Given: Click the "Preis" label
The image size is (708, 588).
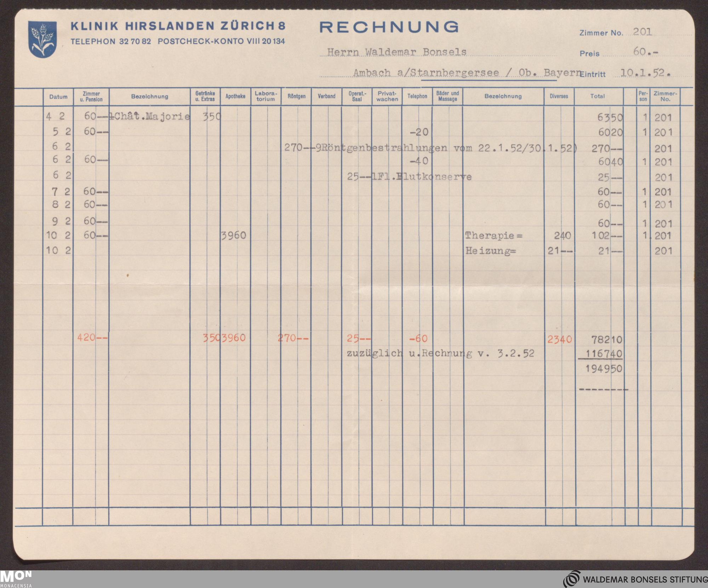Looking at the screenshot, I should (x=590, y=54).
